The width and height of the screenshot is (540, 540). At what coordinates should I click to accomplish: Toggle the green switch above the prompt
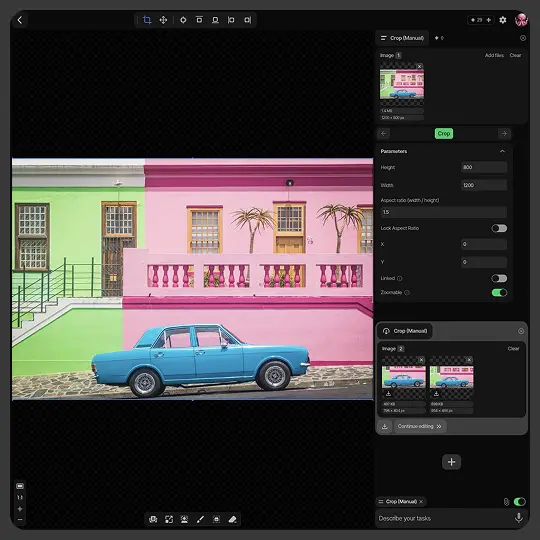519,502
